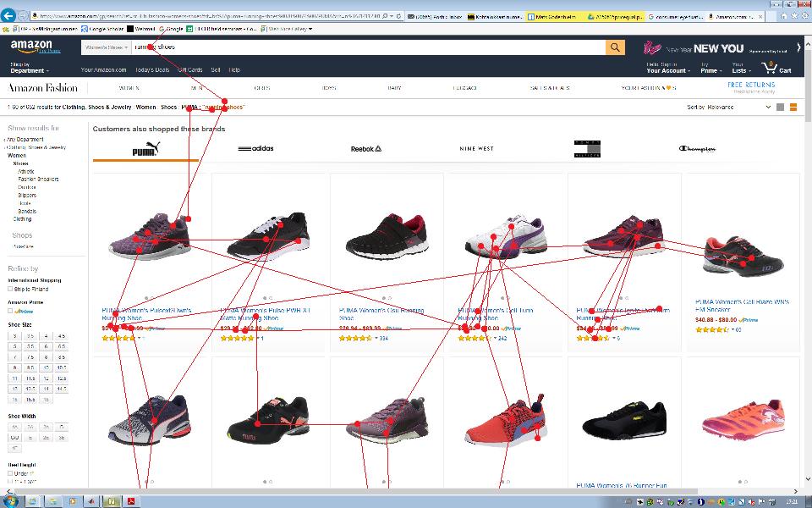This screenshot has height=508, width=812.
Task: Click the next arrow on header banner
Action: 798,47
